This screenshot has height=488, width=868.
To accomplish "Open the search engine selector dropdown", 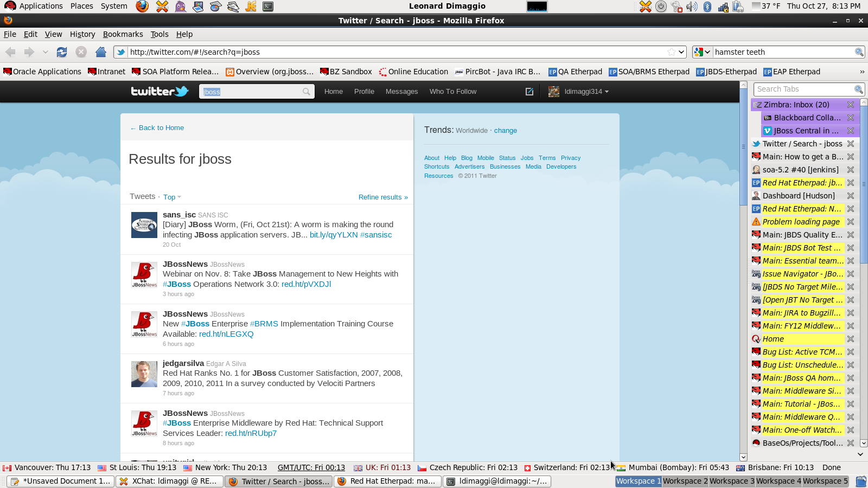I will point(703,52).
